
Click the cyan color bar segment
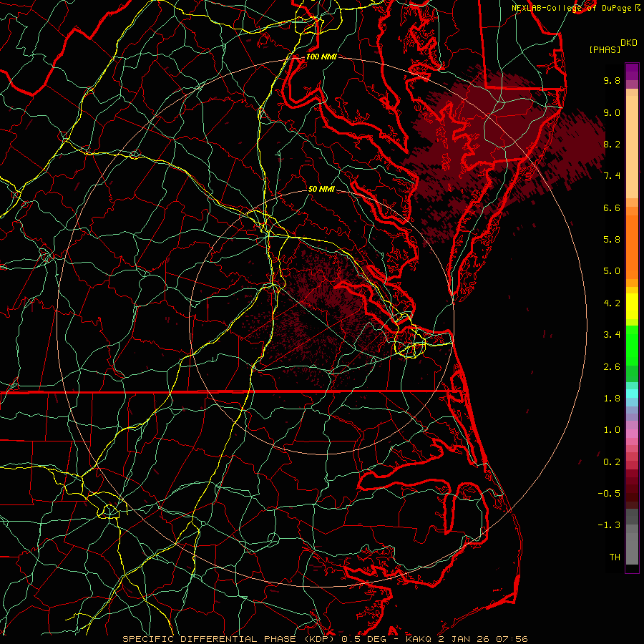632,394
